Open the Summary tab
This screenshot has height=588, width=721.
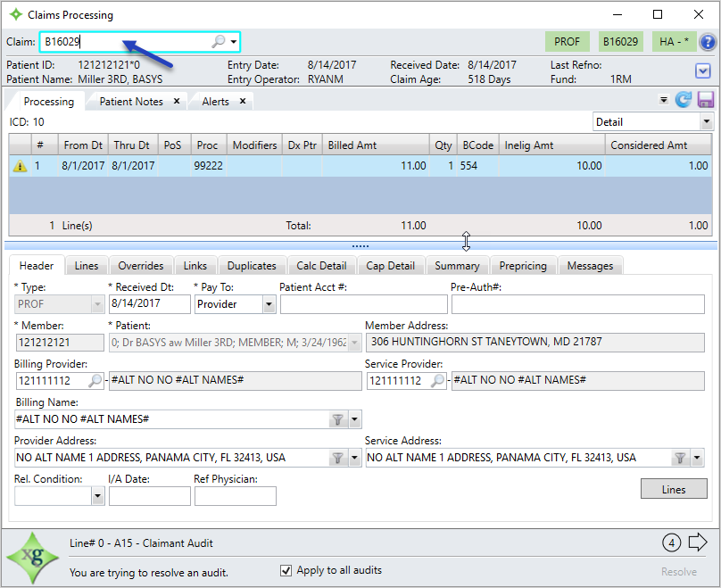pos(457,266)
